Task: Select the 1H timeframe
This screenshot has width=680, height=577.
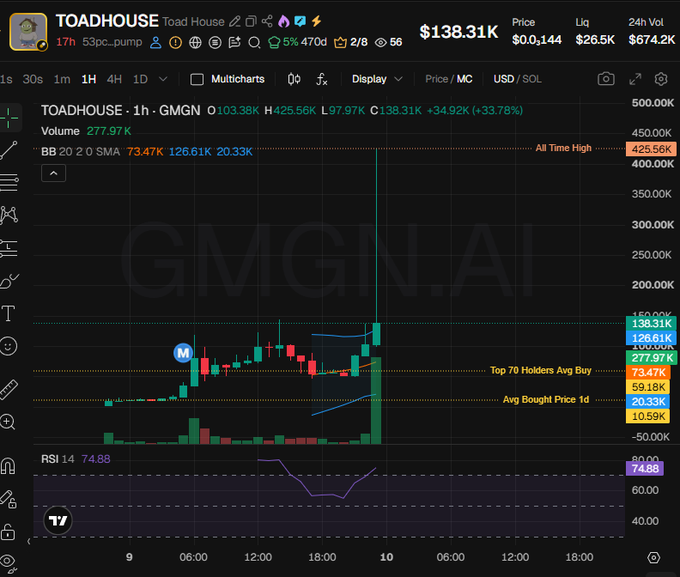Action: tap(89, 79)
